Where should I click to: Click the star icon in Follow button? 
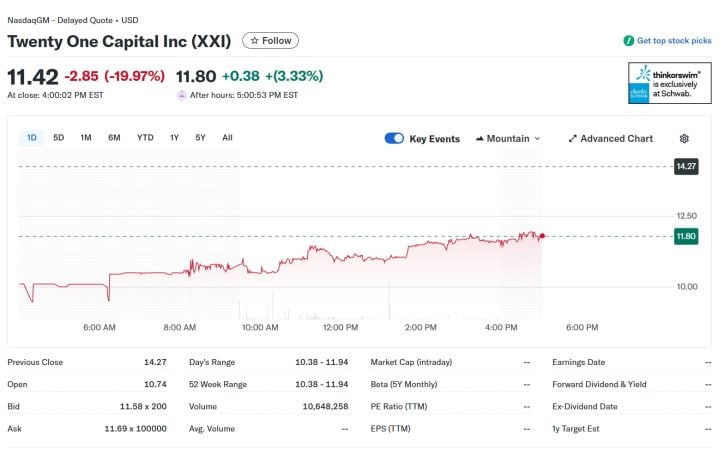pyautogui.click(x=255, y=41)
